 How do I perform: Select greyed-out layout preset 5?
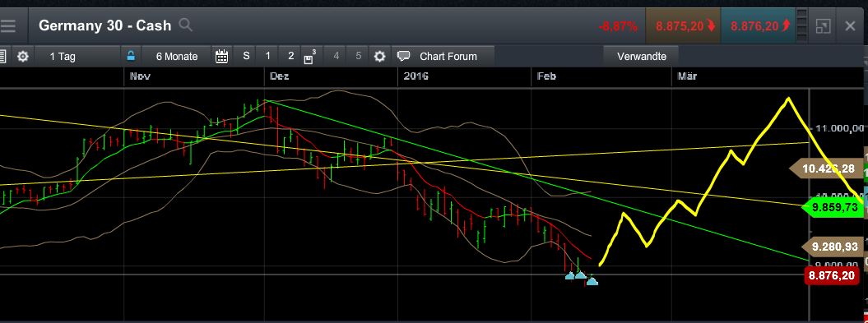[x=359, y=56]
